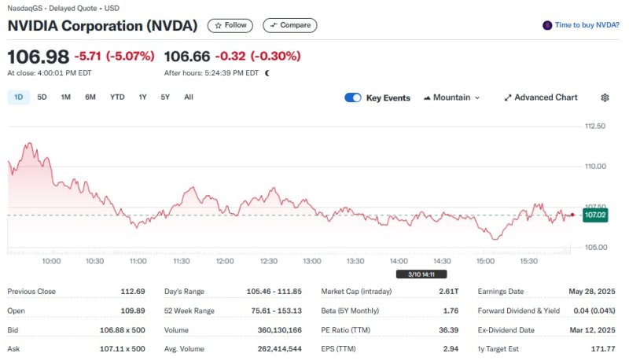The image size is (629, 364).
Task: Click the 107.02 current price label
Action: pos(596,215)
